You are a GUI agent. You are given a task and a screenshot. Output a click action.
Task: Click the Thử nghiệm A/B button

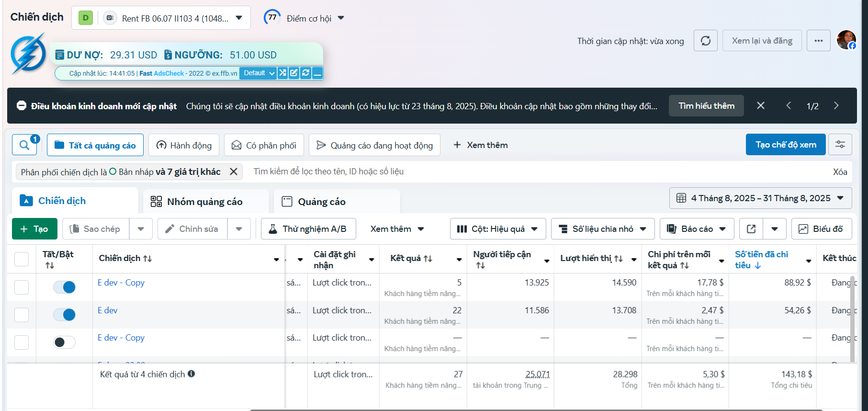click(308, 229)
